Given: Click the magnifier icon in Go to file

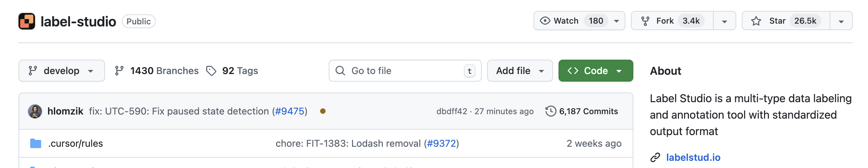Looking at the screenshot, I should 340,71.
